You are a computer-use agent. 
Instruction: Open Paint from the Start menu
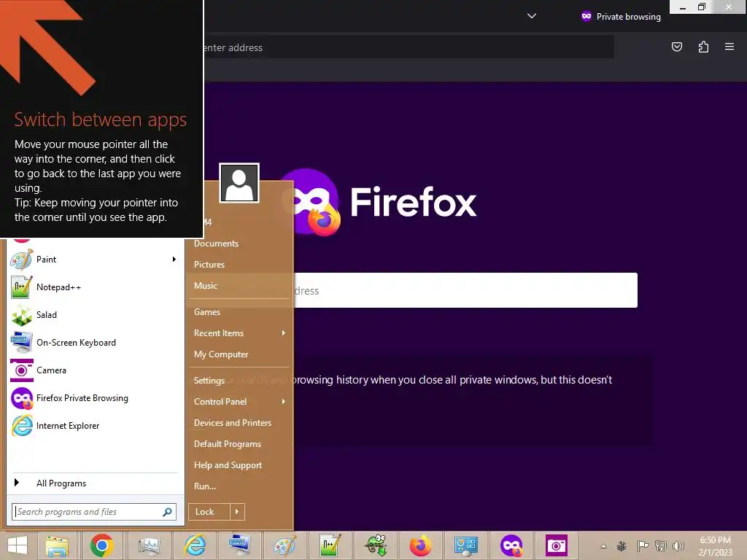point(94,260)
